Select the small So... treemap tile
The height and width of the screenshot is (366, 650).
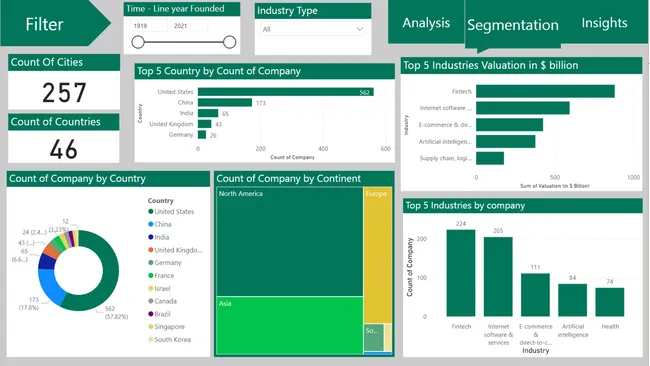[374, 338]
